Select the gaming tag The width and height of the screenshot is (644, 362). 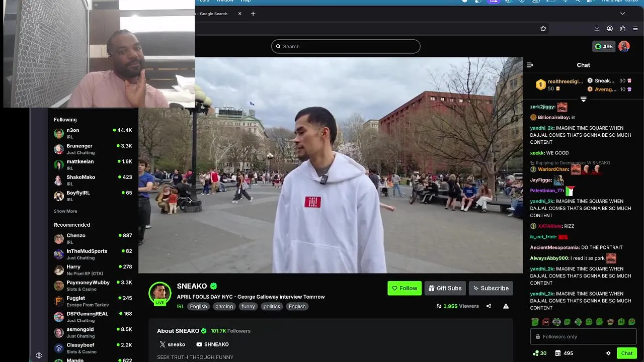pos(224,306)
